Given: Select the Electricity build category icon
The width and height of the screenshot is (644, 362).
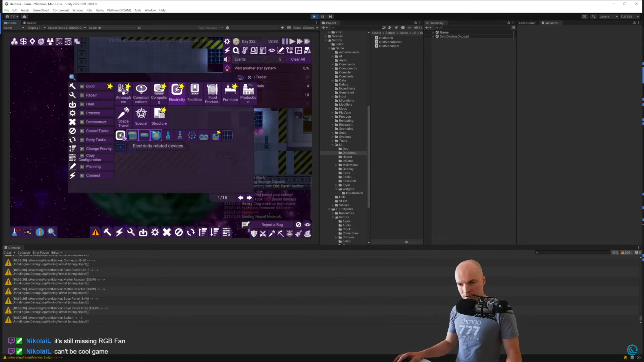Looking at the screenshot, I should click(177, 90).
